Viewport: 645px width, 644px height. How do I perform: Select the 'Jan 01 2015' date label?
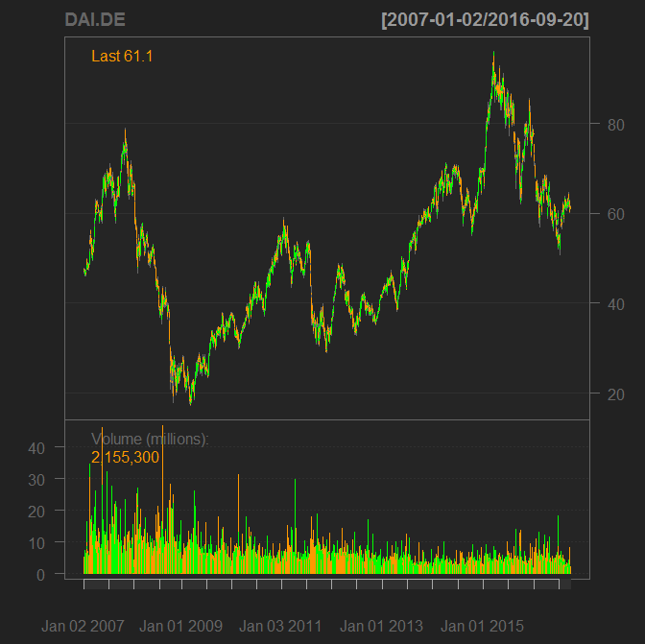(482, 626)
